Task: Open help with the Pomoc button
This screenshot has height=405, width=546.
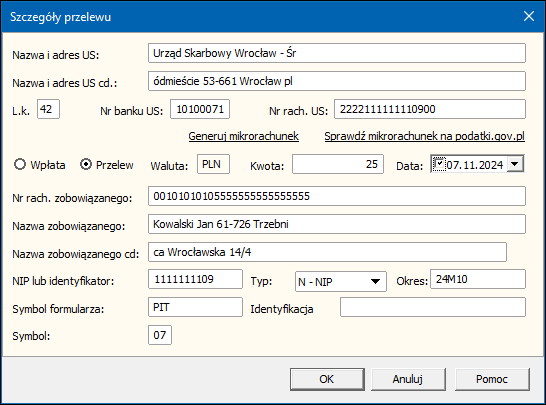Action: coord(492,379)
